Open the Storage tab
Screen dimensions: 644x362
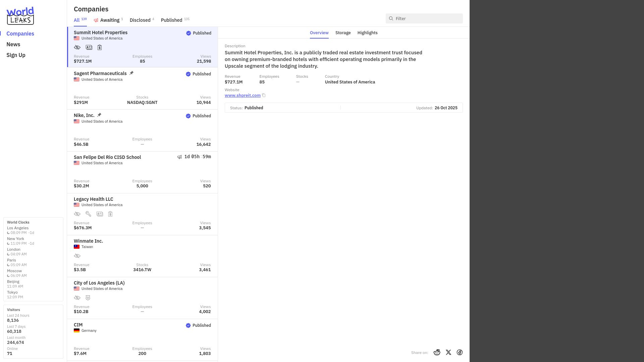click(x=343, y=33)
